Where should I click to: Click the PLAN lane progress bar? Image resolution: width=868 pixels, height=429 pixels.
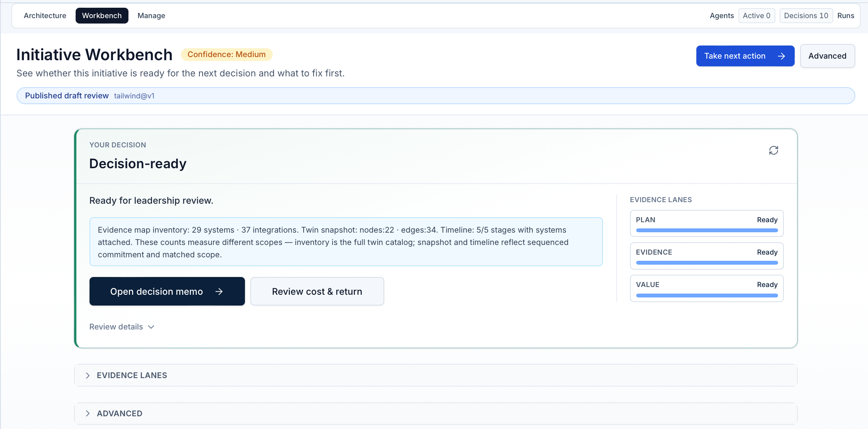click(x=707, y=230)
